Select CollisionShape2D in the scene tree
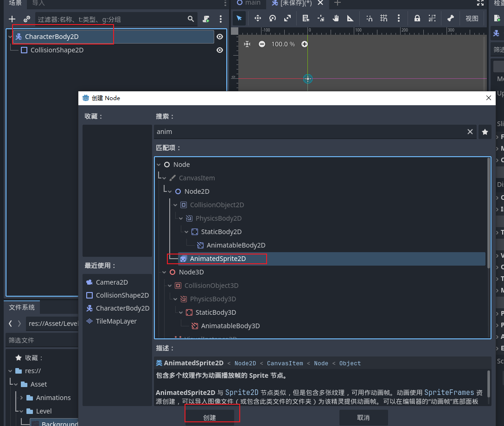The height and width of the screenshot is (426, 504). pos(57,50)
